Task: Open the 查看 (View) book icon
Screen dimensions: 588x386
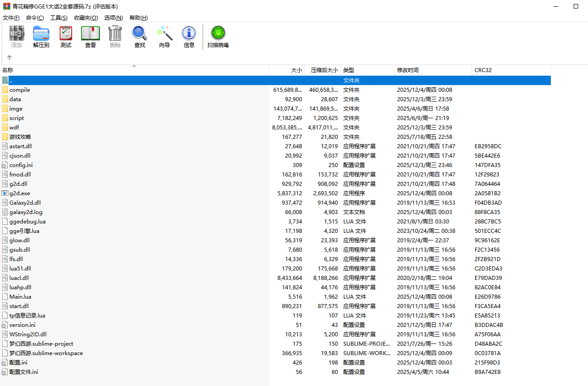Action: click(91, 36)
